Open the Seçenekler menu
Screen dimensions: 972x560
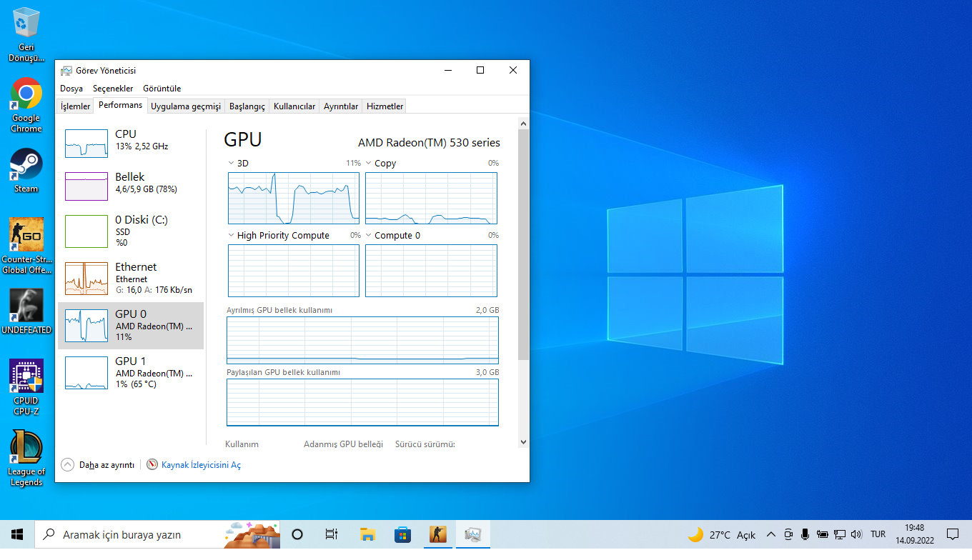(113, 89)
